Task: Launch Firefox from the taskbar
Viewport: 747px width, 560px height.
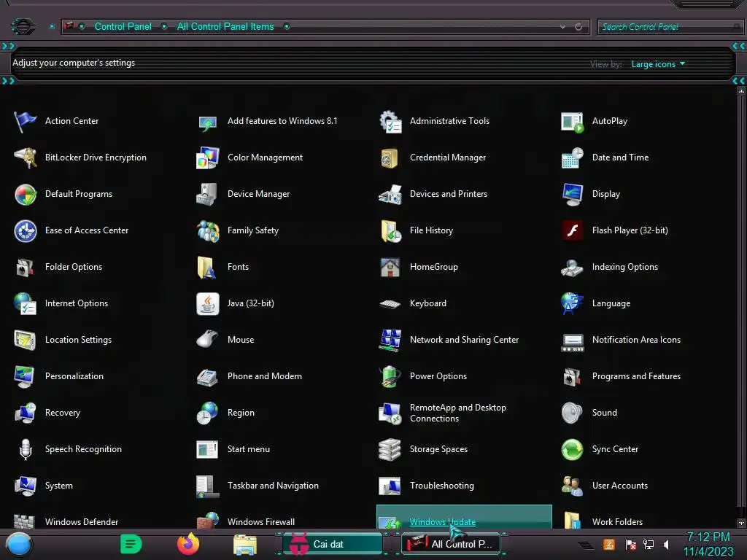Action: pyautogui.click(x=188, y=544)
